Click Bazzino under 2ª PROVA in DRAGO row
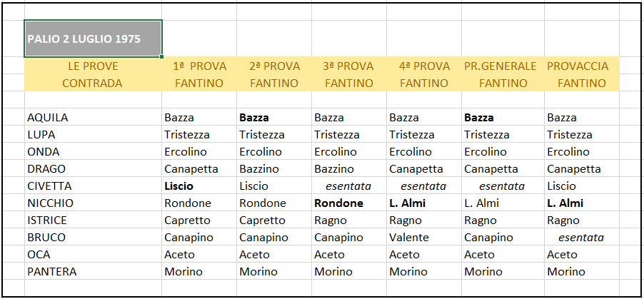644x299 pixels. (259, 169)
